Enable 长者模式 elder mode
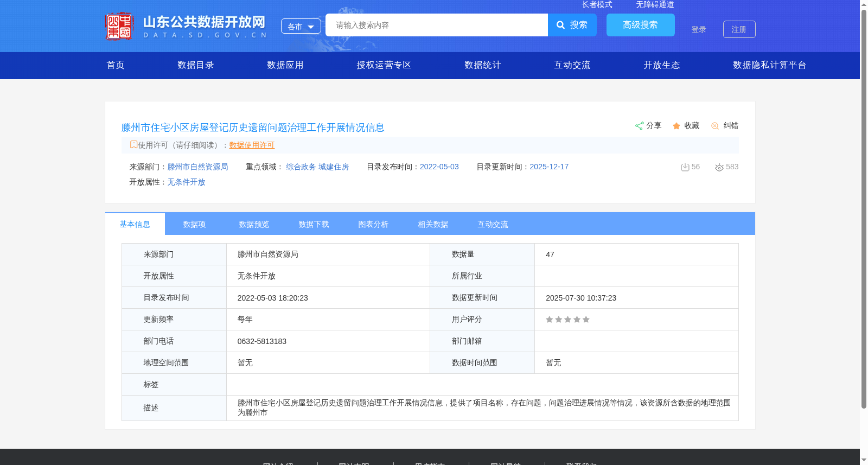This screenshot has width=868, height=465. 597,4
